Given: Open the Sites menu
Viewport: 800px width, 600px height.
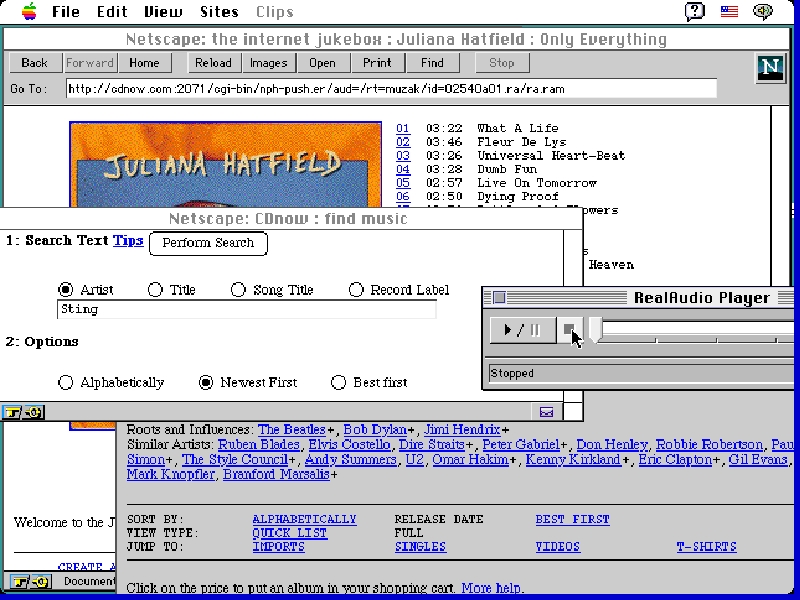Looking at the screenshot, I should (x=219, y=11).
